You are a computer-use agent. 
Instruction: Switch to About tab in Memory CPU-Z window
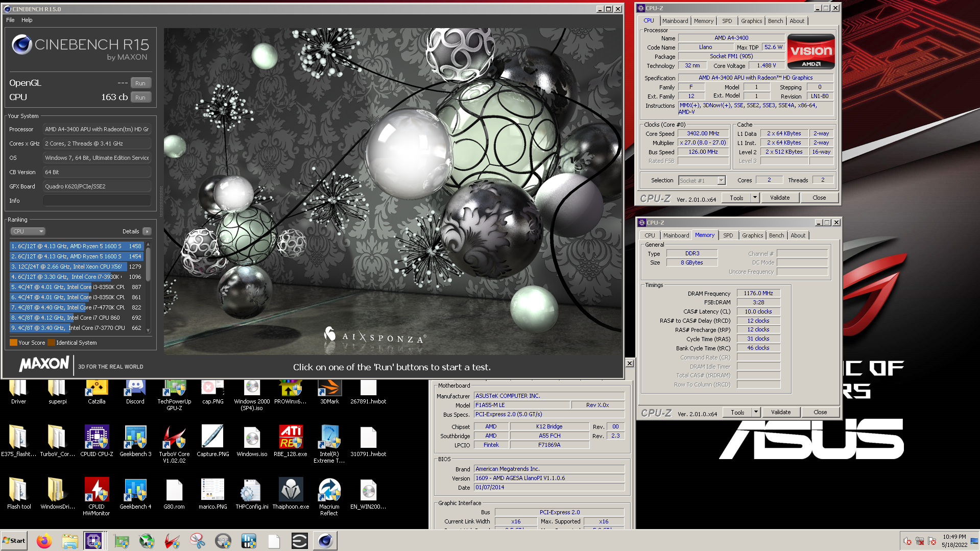coord(798,235)
